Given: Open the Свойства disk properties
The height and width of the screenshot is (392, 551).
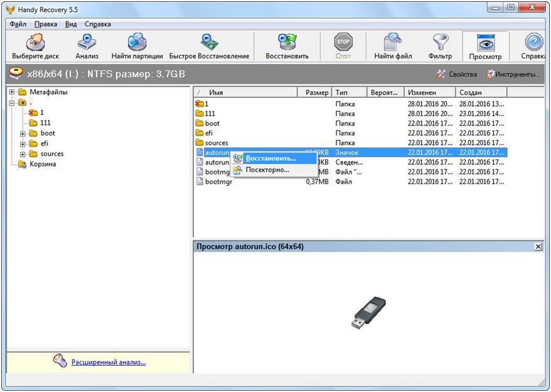Looking at the screenshot, I should pyautogui.click(x=456, y=74).
